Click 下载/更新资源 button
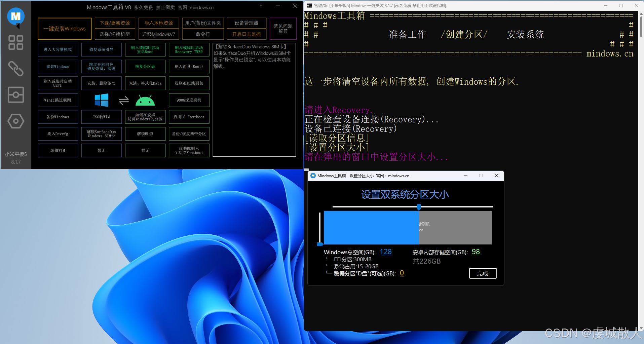Image resolution: width=644 pixels, height=344 pixels. click(x=115, y=23)
